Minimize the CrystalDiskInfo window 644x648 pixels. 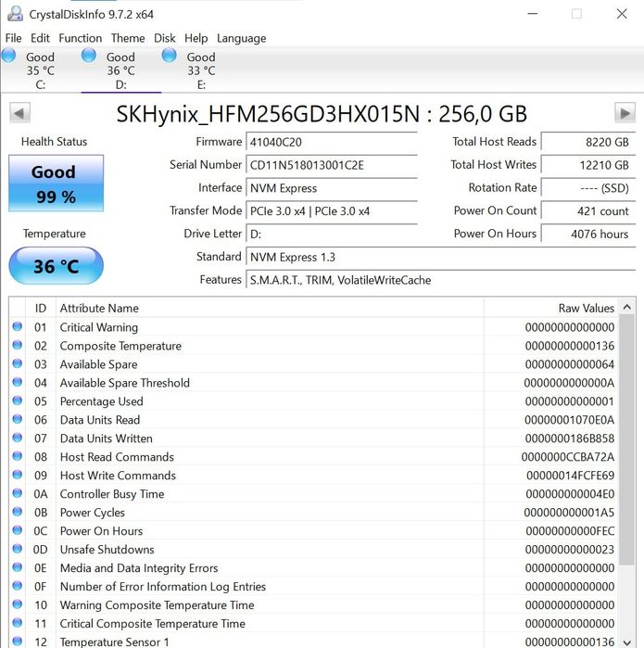click(x=533, y=14)
